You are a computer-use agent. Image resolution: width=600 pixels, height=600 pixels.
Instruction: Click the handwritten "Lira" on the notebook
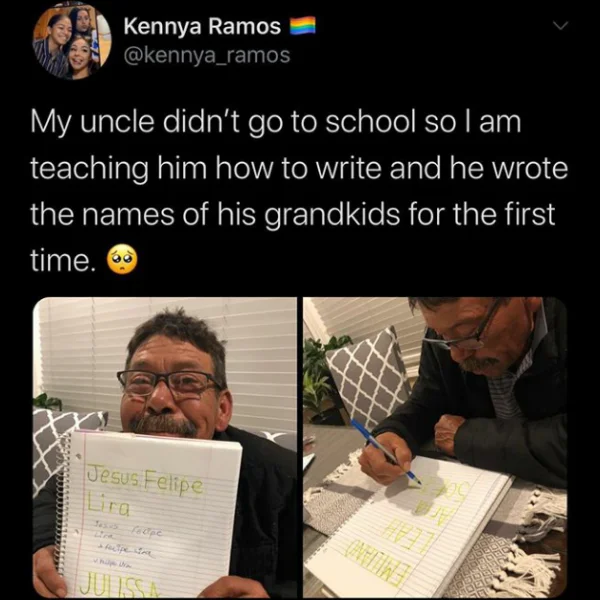109,506
